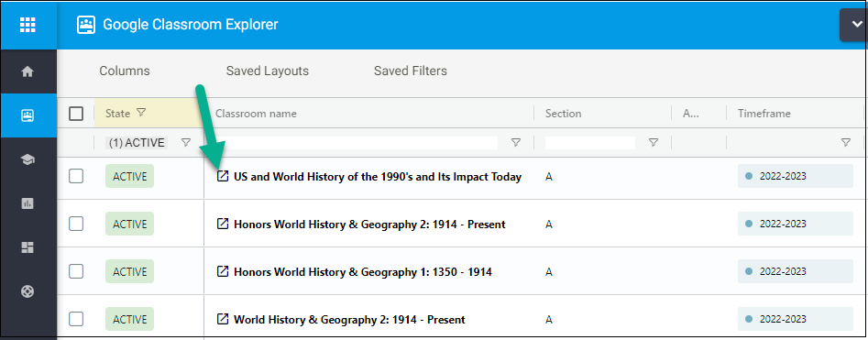
Task: Open the help lifebuoy sidebar icon
Action: pos(27,291)
